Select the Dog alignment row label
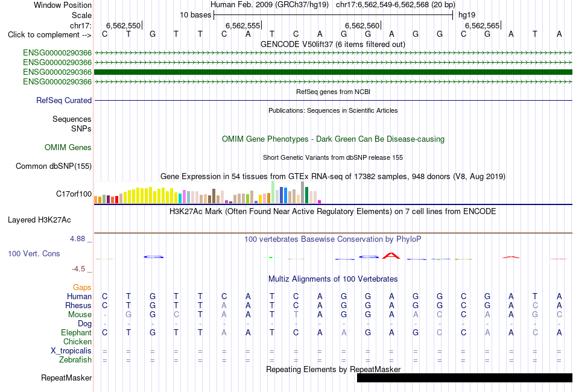 coord(84,323)
